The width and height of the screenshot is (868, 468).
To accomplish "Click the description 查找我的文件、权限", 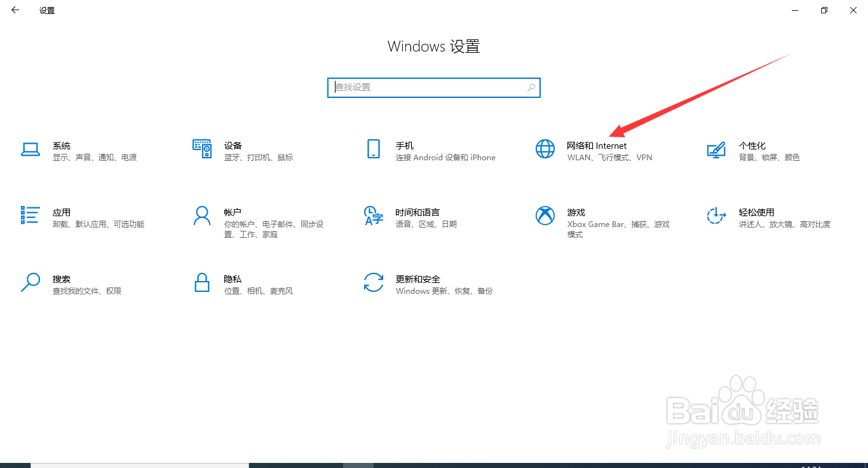I will (87, 291).
